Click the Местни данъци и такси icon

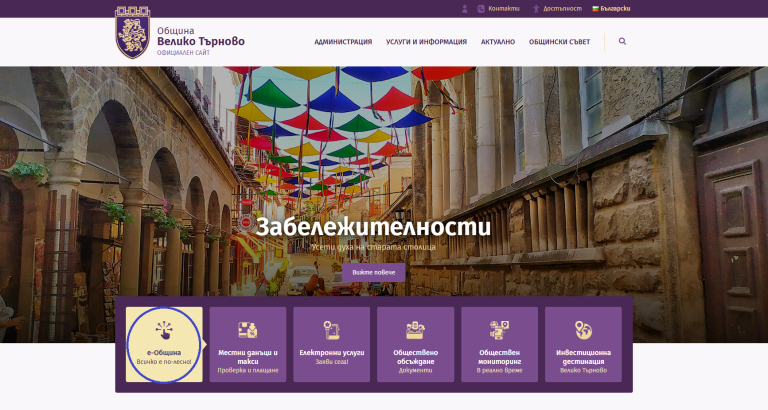[247, 330]
